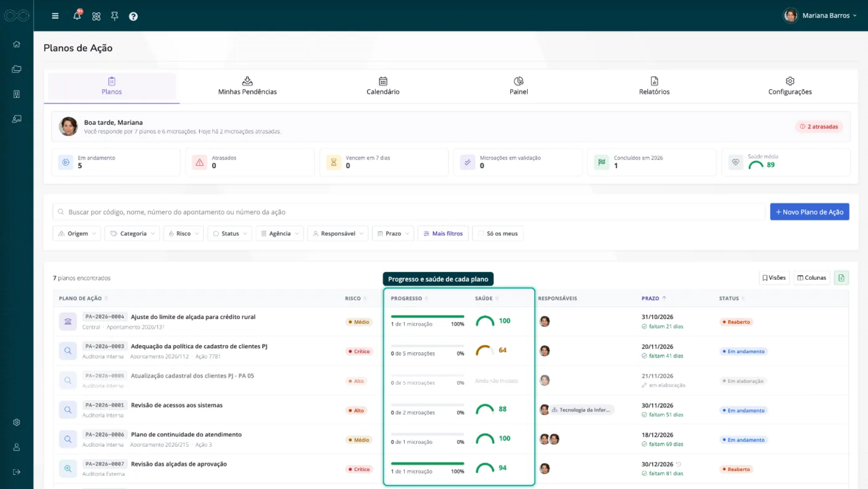
Task: Open the Calendário tab
Action: pyautogui.click(x=383, y=86)
